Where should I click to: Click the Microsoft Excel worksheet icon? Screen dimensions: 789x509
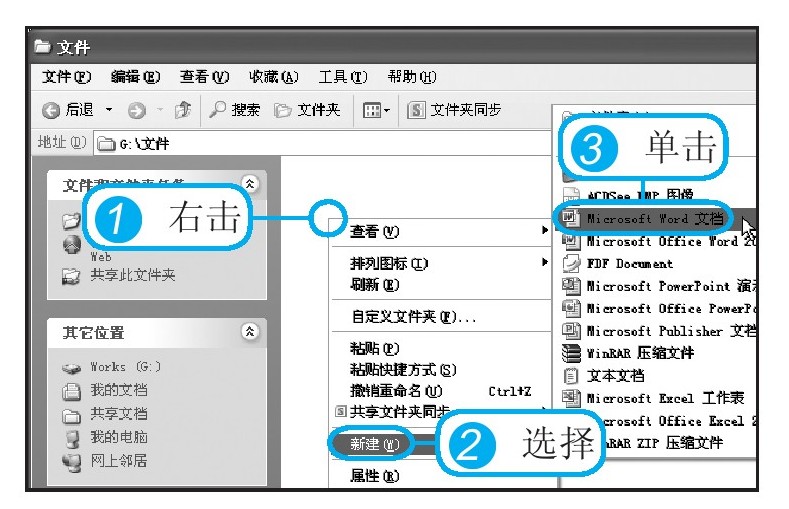click(571, 398)
